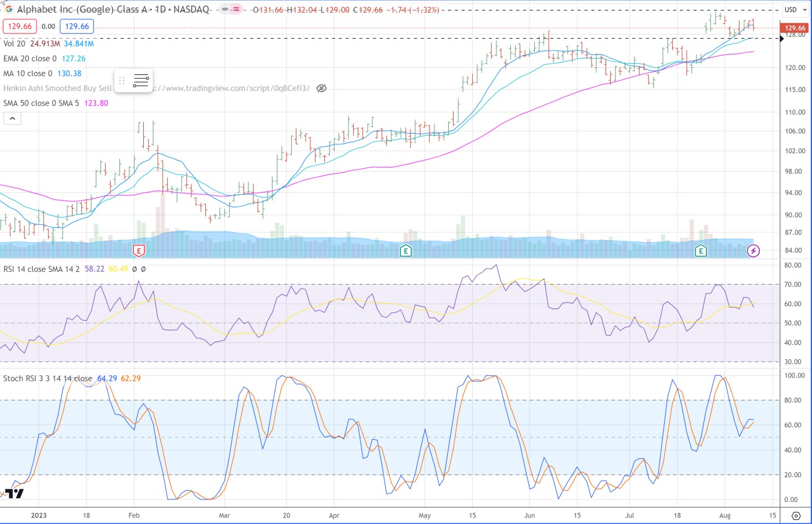Click the open price O131.66
The height and width of the screenshot is (524, 812).
[x=268, y=10]
